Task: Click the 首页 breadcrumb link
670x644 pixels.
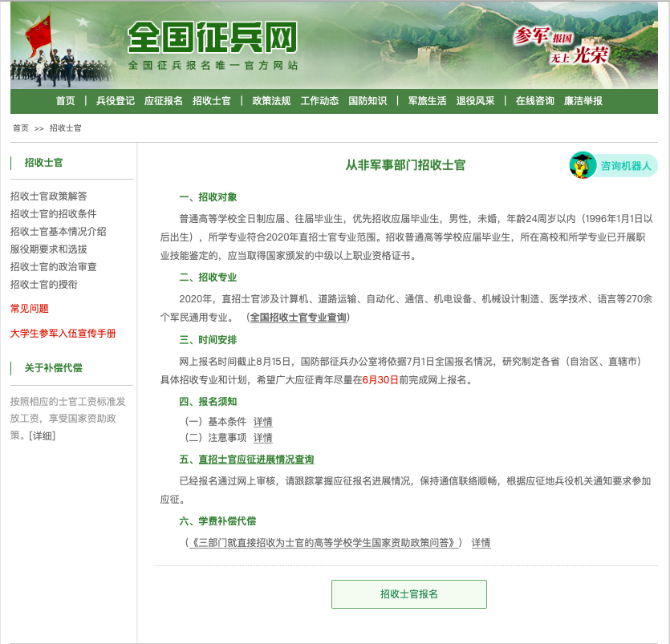Action: pos(21,128)
